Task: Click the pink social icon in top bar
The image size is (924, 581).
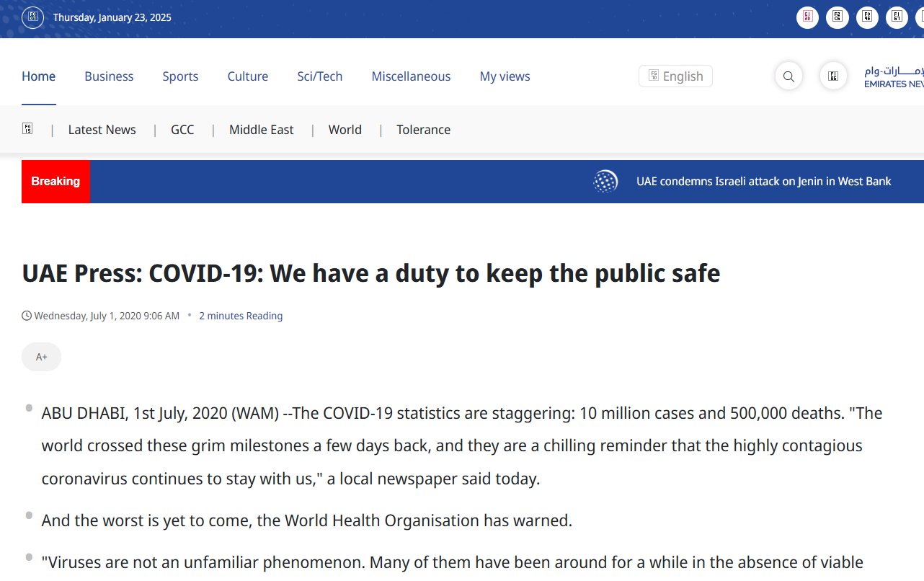Action: (807, 17)
